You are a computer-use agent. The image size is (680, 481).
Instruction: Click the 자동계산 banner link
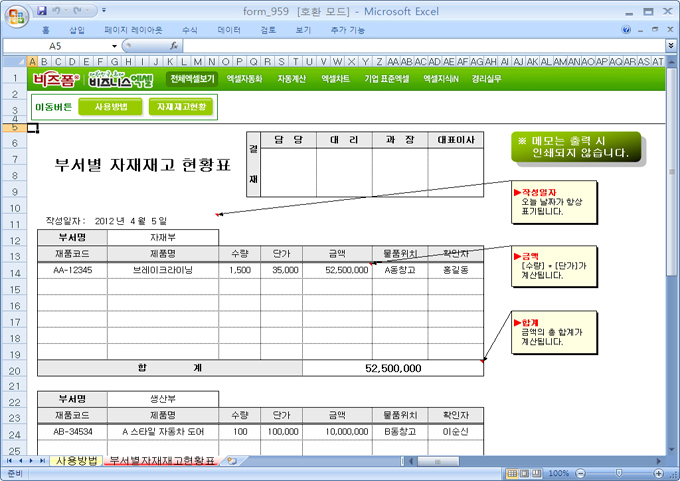click(x=291, y=79)
